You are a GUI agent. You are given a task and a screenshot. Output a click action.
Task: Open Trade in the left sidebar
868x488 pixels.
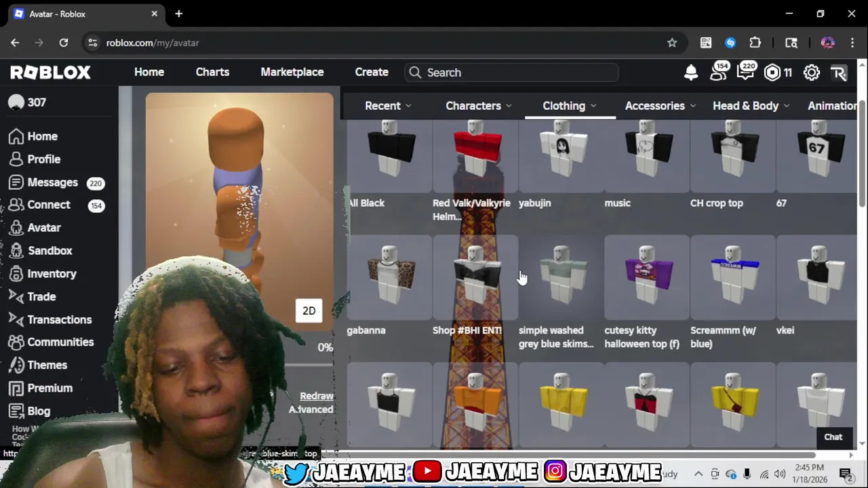pos(33,297)
